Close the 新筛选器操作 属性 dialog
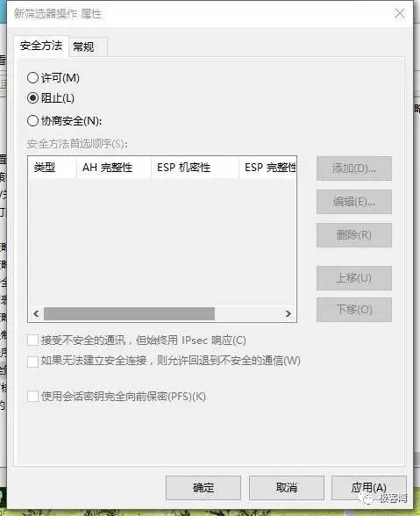This screenshot has width=420, height=516. pos(400,13)
